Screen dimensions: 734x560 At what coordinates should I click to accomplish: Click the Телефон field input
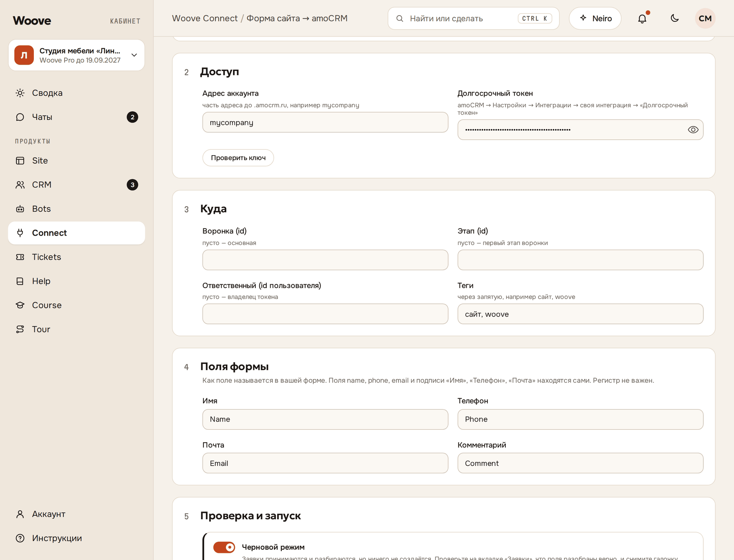coord(580,419)
